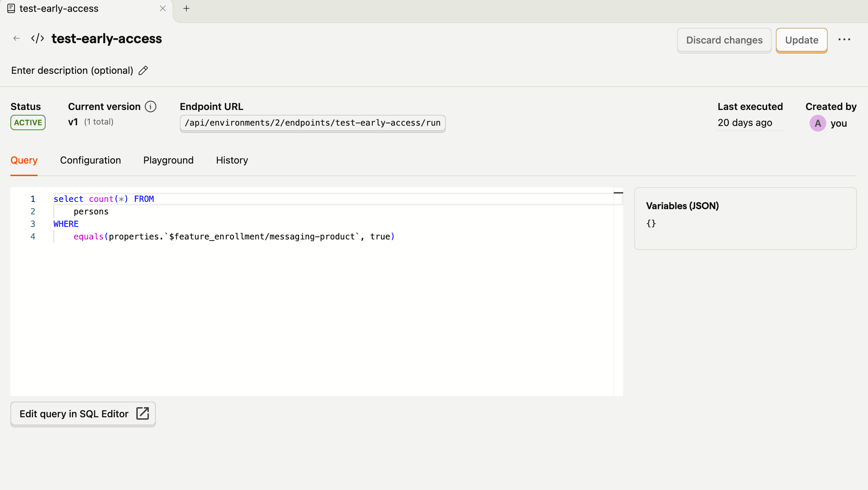Close the test-early-access tab
This screenshot has height=490, width=868.
pyautogui.click(x=163, y=8)
